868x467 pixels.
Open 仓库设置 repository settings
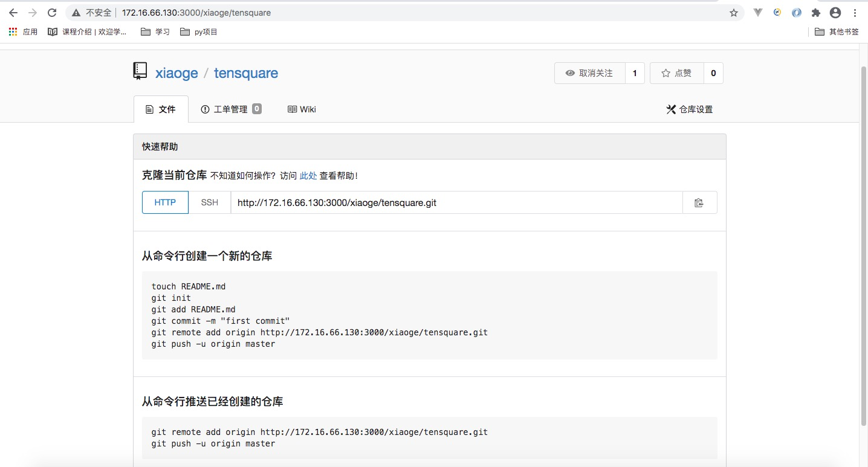click(x=690, y=109)
